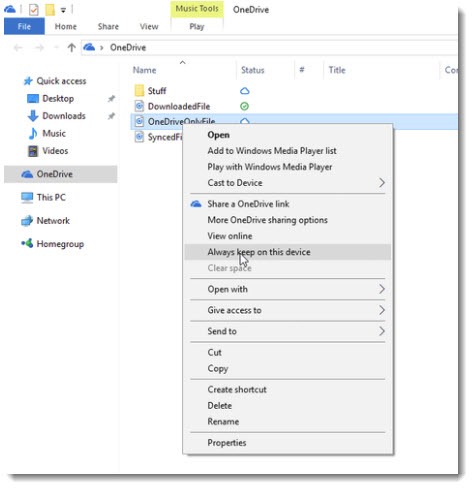Click the New folder quick access icon
This screenshot has height=489, width=473.
(50, 10)
